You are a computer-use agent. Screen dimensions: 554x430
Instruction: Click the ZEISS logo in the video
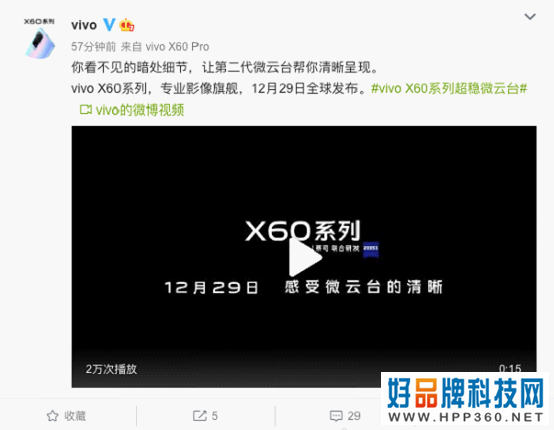point(371,249)
